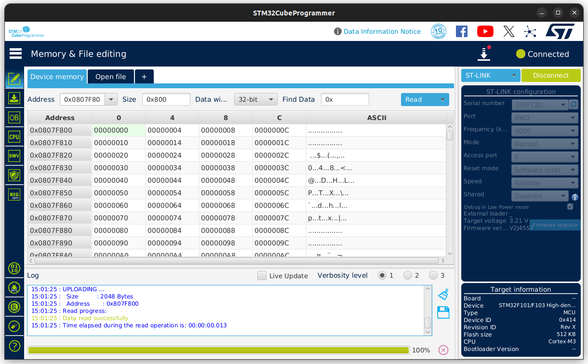Open the help question mark icon
Viewport: 588px width, 364px height.
[x=14, y=346]
